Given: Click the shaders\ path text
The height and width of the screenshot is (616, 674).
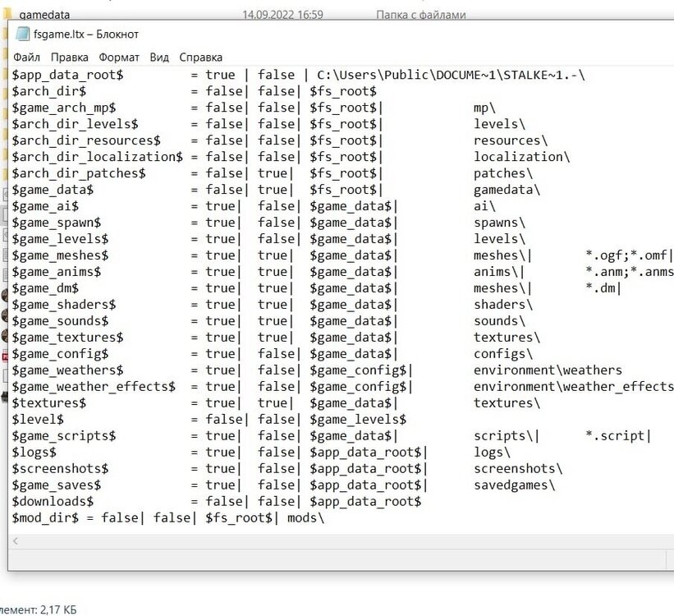Looking at the screenshot, I should (x=503, y=305).
